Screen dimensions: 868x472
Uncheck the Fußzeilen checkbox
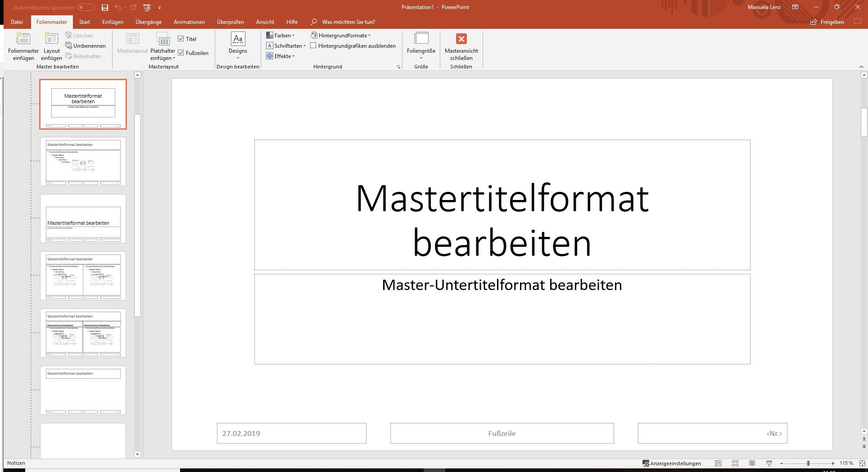(x=181, y=53)
